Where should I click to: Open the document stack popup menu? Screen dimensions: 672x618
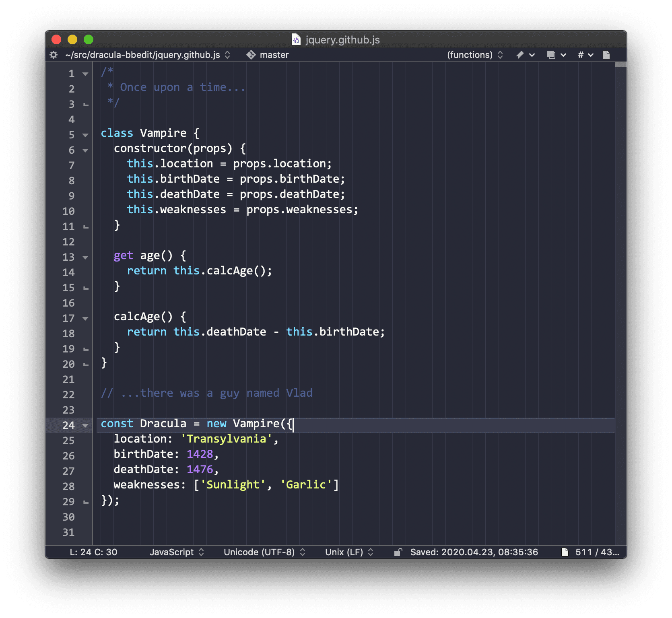[x=557, y=55]
